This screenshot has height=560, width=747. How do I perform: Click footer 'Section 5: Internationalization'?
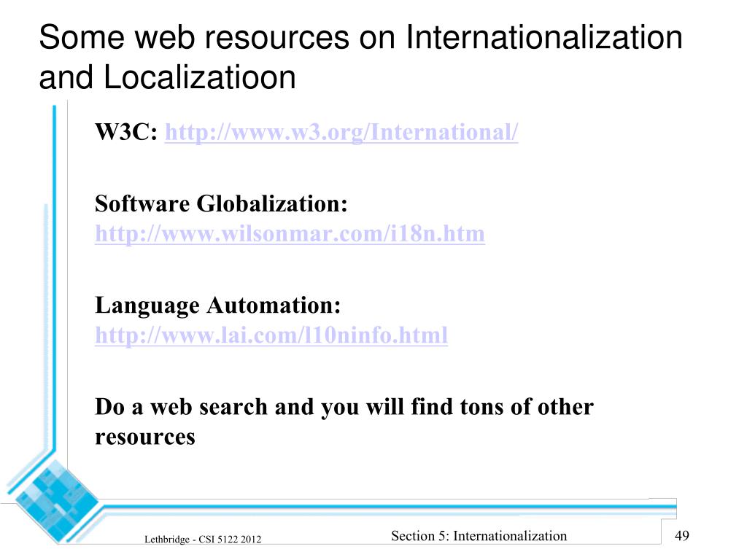479,536
